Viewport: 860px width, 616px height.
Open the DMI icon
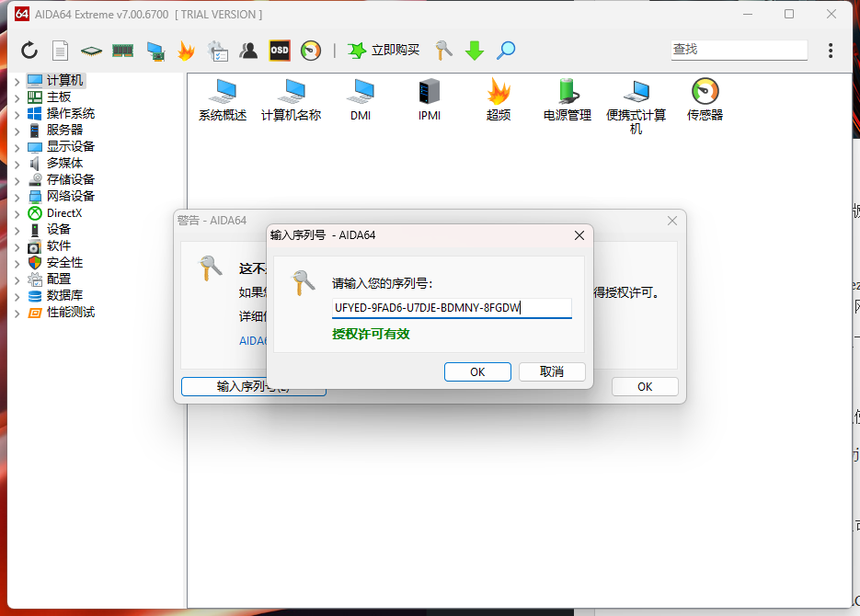pyautogui.click(x=361, y=99)
